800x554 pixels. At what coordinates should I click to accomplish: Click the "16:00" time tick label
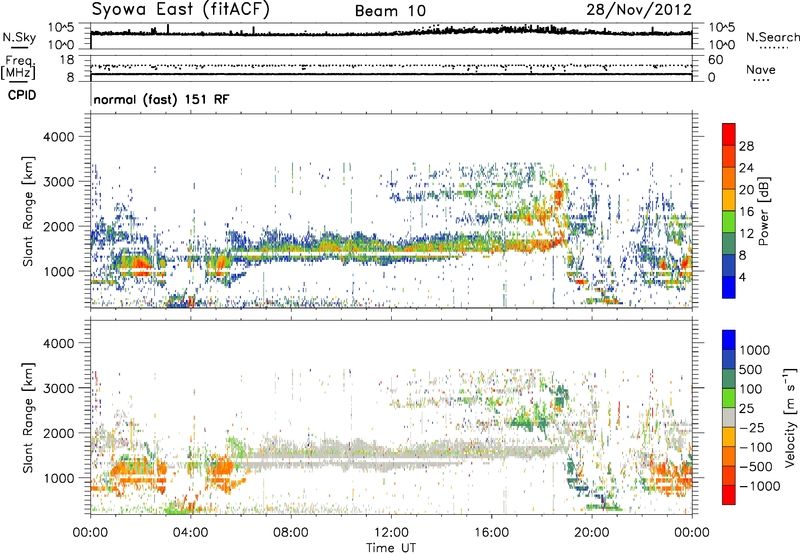491,533
